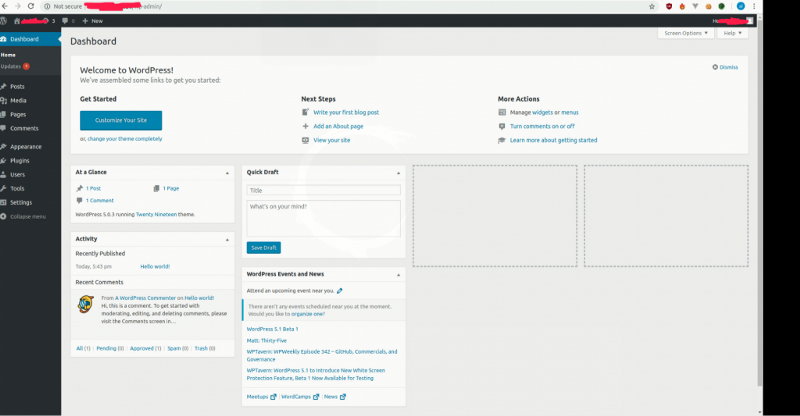Click change your theme completely link
This screenshot has width=800, height=416.
pyautogui.click(x=124, y=139)
